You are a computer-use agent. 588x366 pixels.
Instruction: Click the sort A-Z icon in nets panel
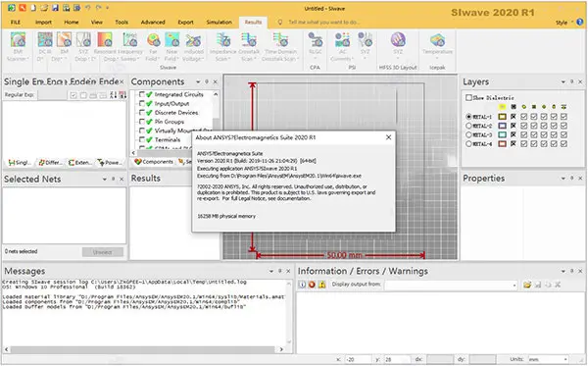click(x=113, y=95)
